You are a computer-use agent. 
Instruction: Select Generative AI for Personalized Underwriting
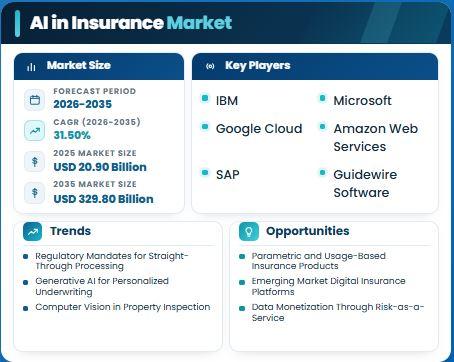pos(102,286)
